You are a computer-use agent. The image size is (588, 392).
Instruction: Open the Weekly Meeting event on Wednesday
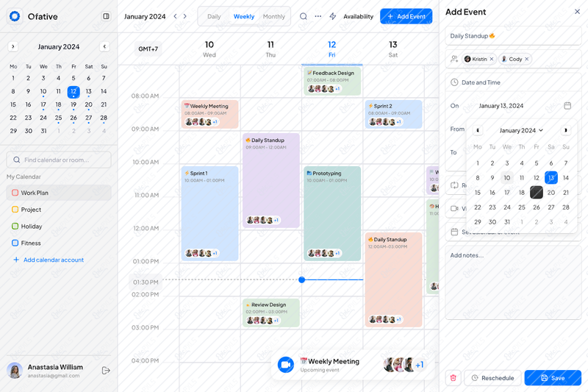[210, 115]
